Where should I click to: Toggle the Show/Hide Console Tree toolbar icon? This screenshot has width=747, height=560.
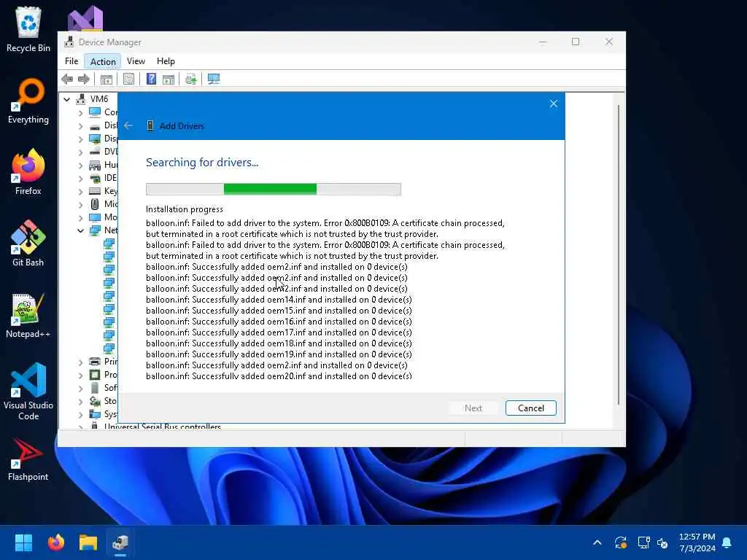(107, 79)
